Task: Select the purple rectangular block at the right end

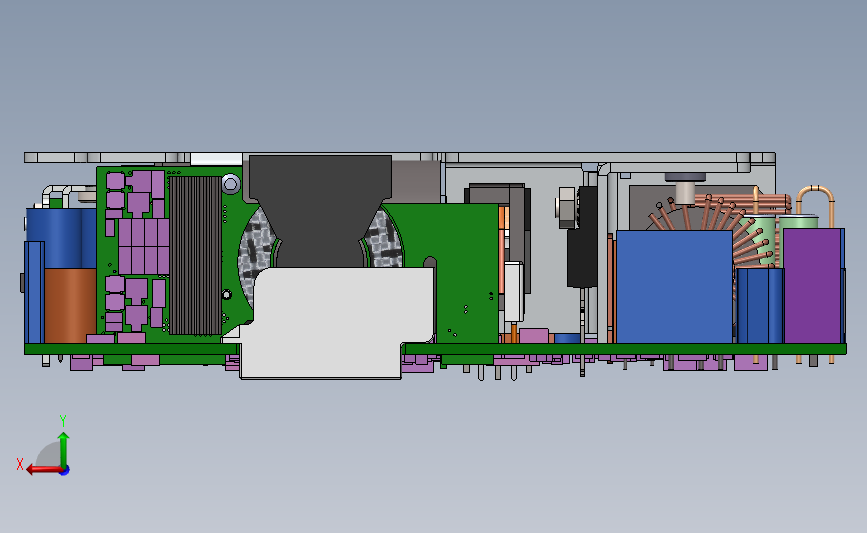Action: click(812, 285)
